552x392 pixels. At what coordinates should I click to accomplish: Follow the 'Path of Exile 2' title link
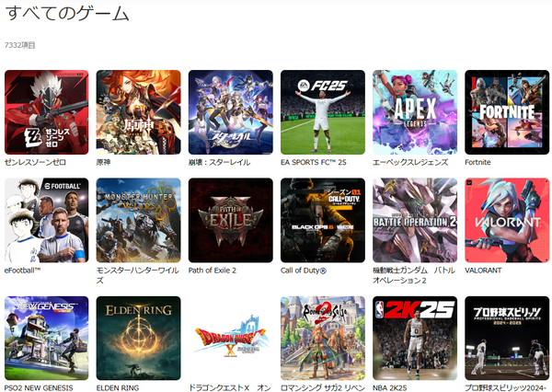click(x=213, y=271)
